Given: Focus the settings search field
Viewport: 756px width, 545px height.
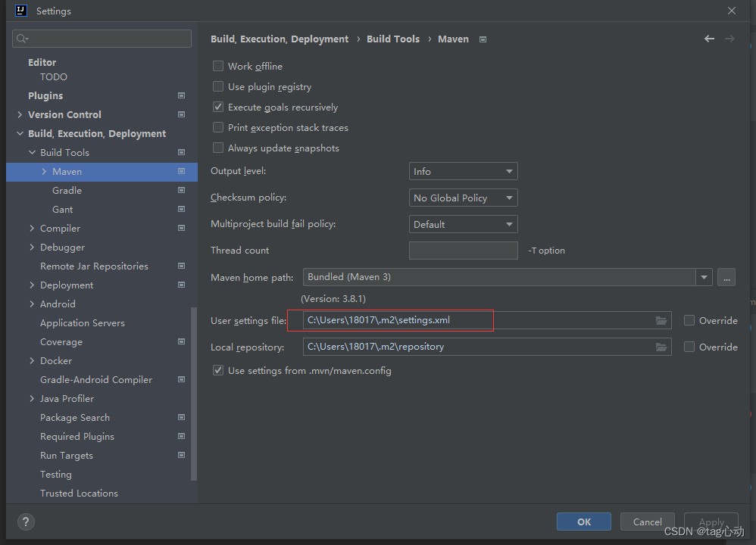Looking at the screenshot, I should click(x=102, y=39).
